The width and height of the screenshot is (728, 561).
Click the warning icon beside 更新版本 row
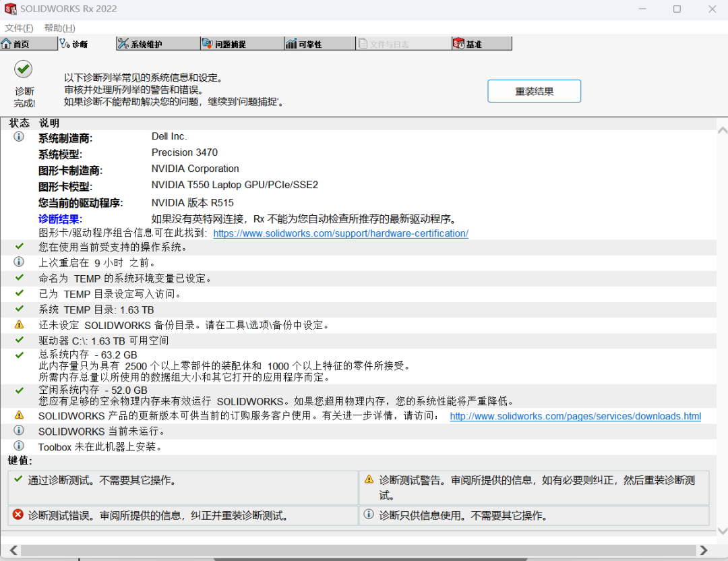pyautogui.click(x=19, y=415)
